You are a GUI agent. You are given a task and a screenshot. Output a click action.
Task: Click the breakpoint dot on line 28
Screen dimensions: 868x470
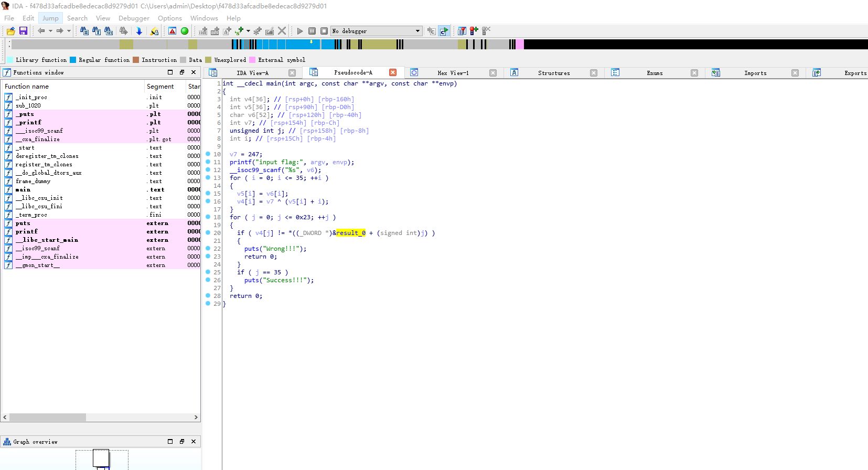[x=208, y=296]
